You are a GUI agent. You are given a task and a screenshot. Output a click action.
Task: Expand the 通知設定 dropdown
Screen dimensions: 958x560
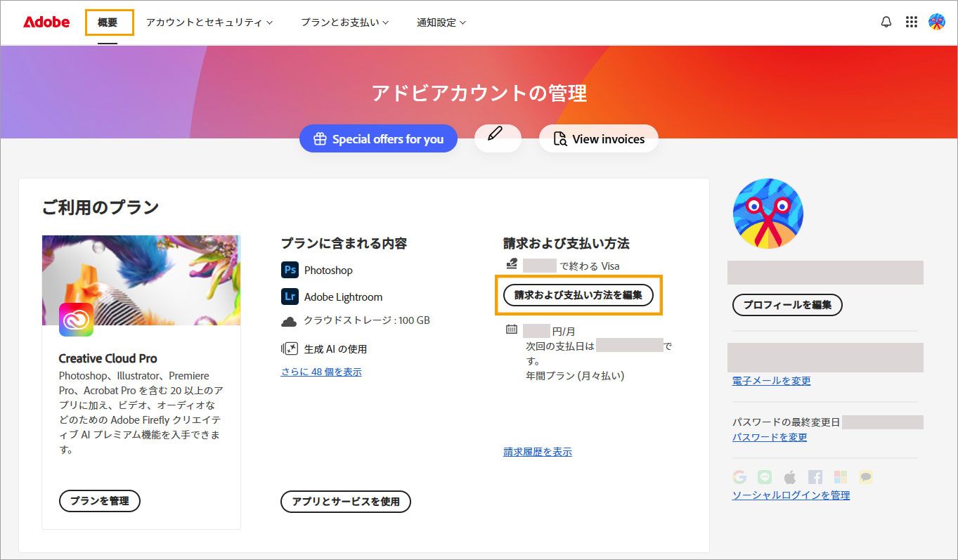click(x=441, y=22)
